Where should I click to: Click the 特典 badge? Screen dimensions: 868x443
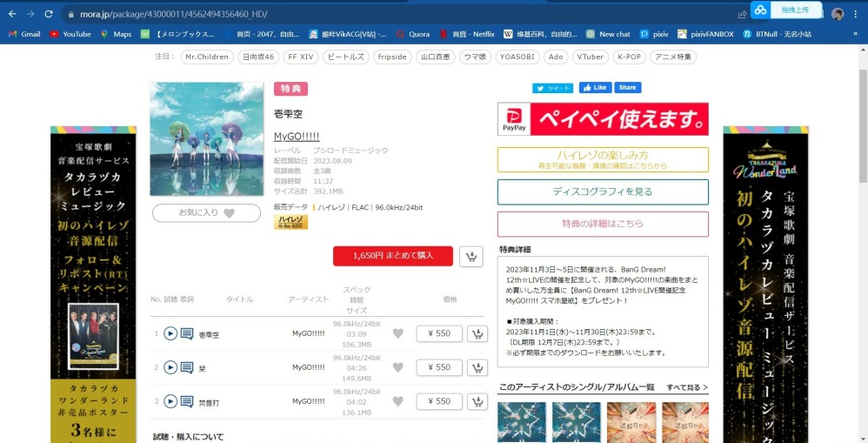click(290, 89)
